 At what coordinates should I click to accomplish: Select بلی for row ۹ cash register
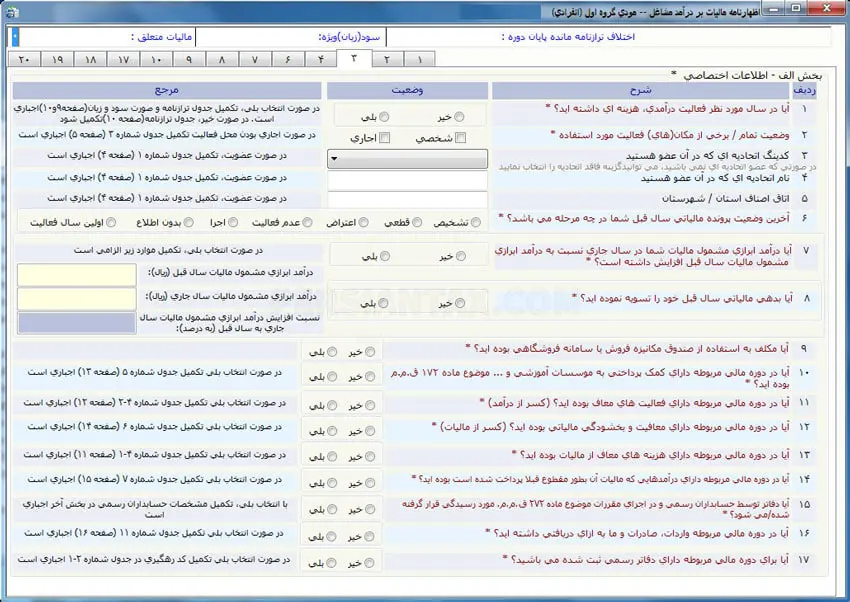click(332, 352)
